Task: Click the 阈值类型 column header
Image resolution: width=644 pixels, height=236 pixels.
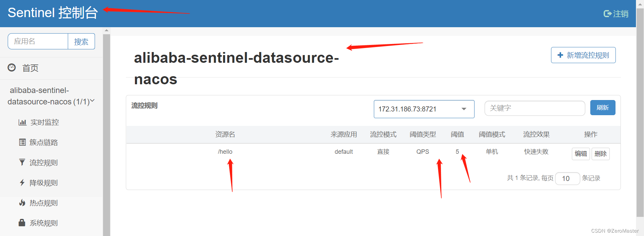Action: [x=423, y=134]
